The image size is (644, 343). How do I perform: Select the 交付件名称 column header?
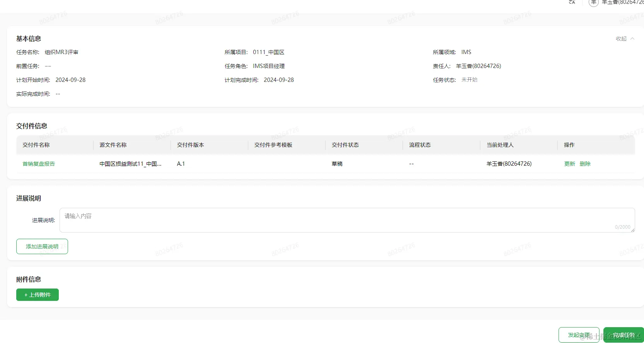coord(36,145)
